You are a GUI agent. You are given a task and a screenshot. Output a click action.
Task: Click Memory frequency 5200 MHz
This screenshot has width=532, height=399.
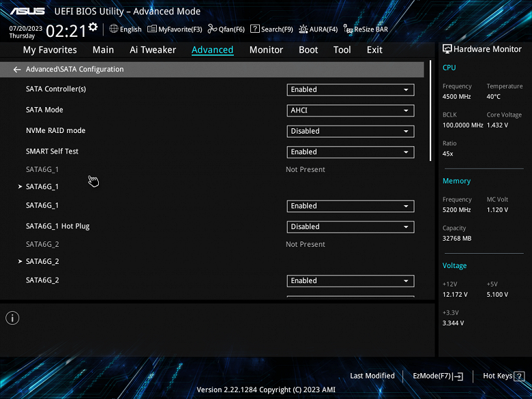click(x=457, y=210)
